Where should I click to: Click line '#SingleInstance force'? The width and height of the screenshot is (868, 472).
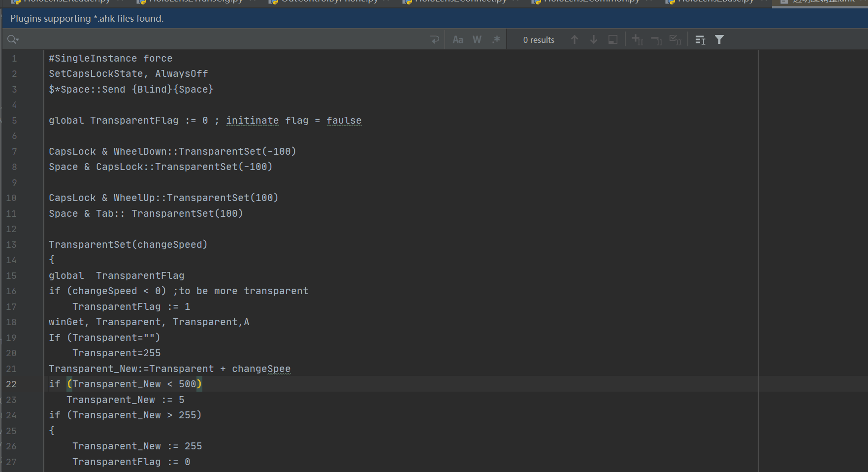(111, 58)
